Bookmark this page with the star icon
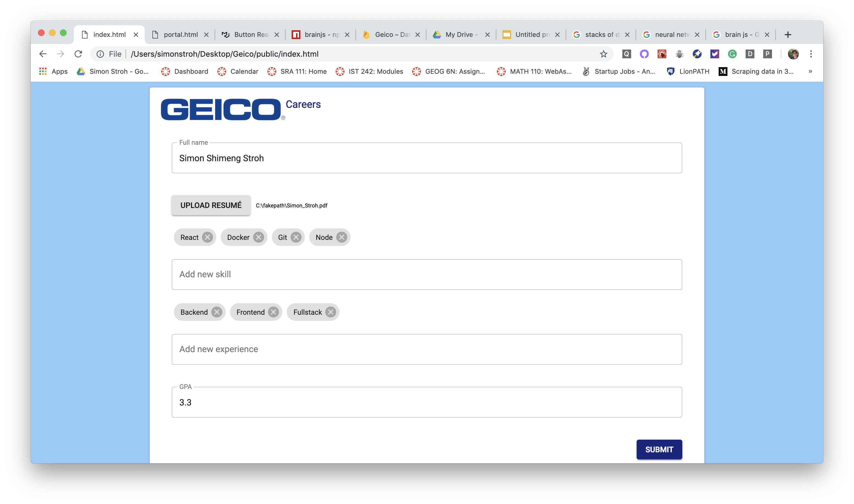 coord(603,54)
